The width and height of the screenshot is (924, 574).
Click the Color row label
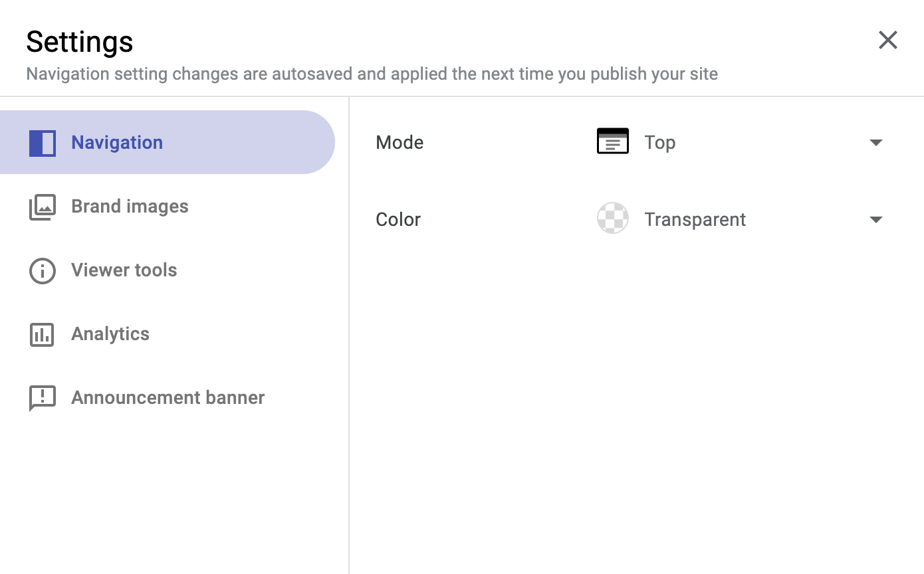click(x=398, y=219)
